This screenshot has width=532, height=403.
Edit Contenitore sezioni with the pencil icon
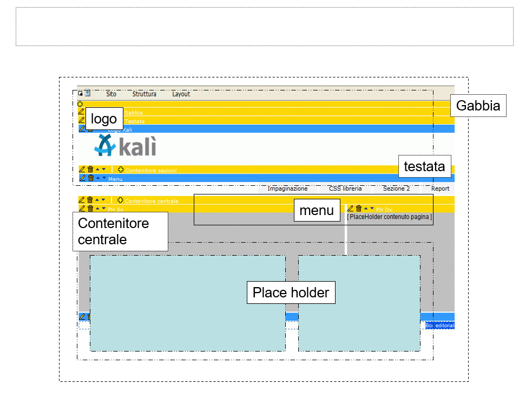pos(82,169)
